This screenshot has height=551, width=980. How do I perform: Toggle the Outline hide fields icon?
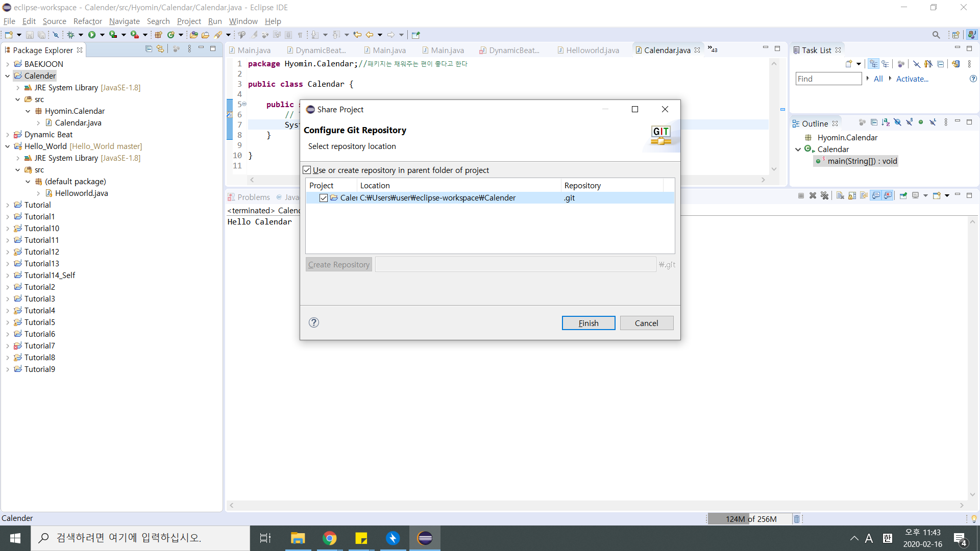tap(897, 122)
